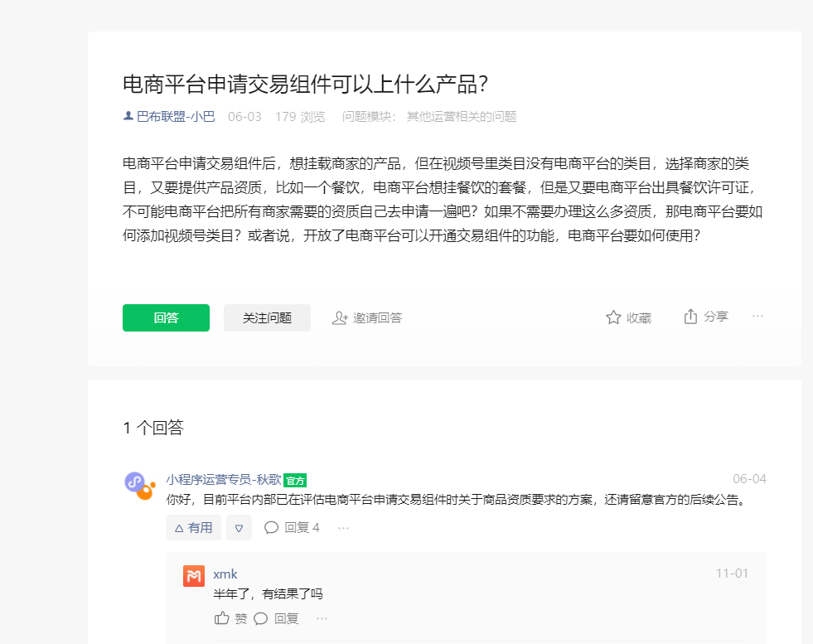Click comment text 半年了，有结果了吗
Screen dimensions: 813x644
[x=268, y=593]
